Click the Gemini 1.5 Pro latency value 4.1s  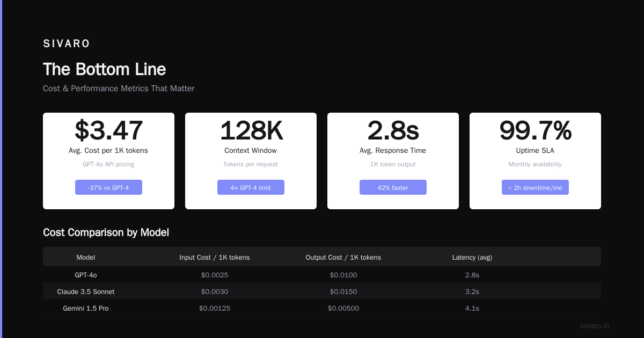coord(472,308)
